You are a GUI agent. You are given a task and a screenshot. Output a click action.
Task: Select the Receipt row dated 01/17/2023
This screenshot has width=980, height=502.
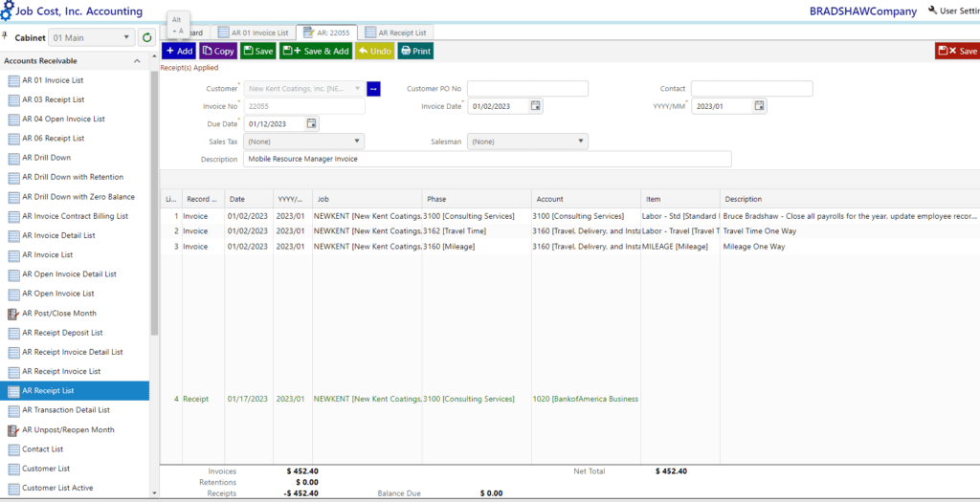570,399
